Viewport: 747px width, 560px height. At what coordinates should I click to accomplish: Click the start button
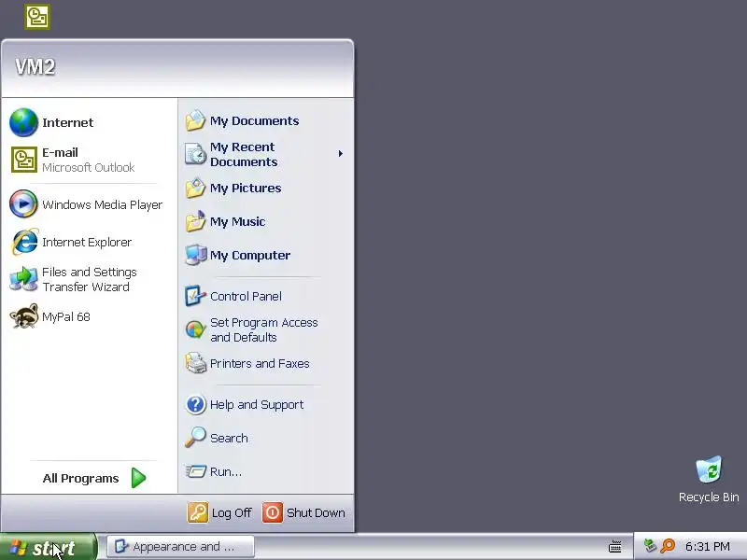point(49,547)
